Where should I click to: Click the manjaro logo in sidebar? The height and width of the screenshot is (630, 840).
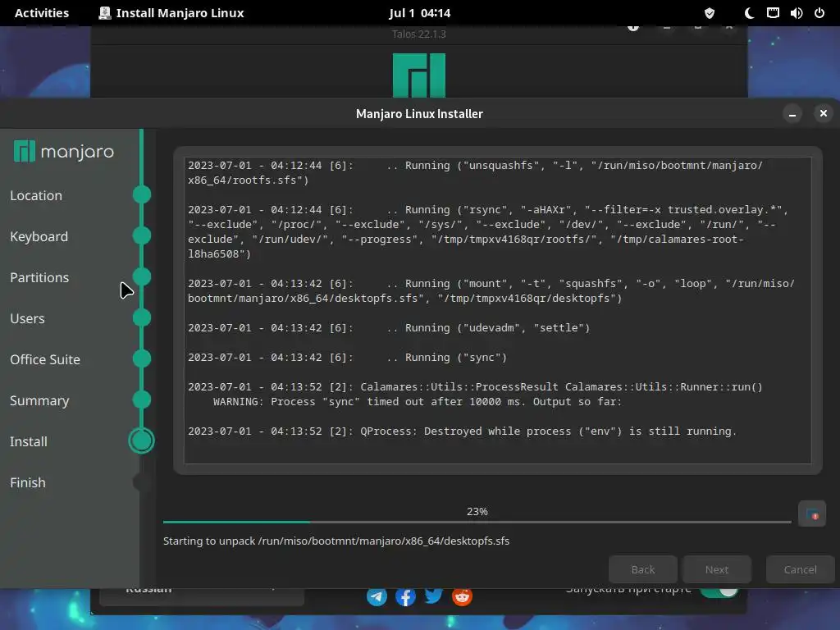64,152
